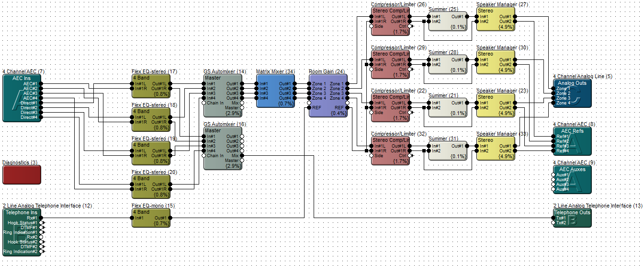
Task: Click Aux#1 port on AEC Auxes
Action: click(553, 174)
